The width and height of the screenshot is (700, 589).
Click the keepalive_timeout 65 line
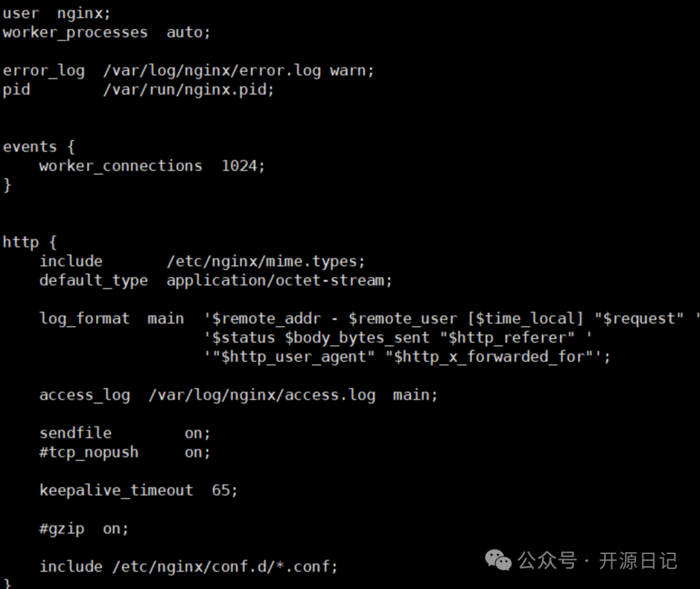coord(138,490)
